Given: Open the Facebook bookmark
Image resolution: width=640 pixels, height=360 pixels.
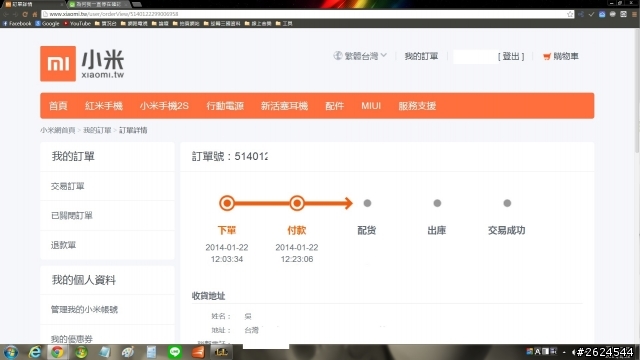Looking at the screenshot, I should point(17,24).
